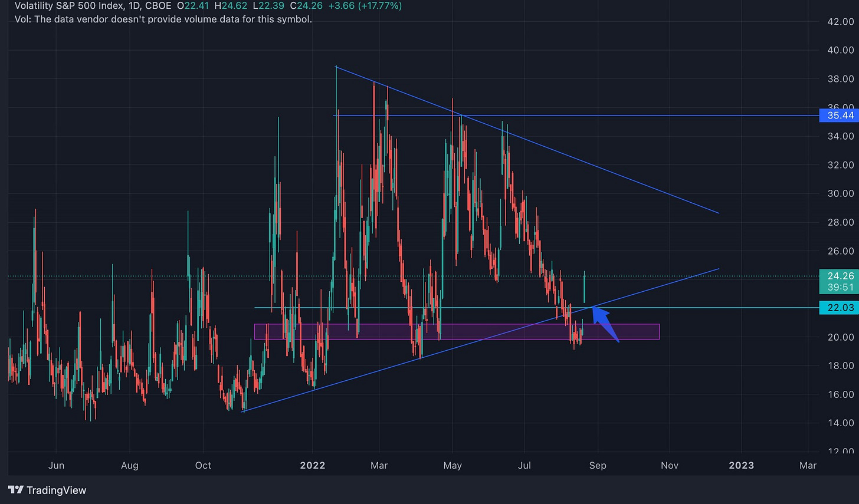Select the 22.03 price label on the axis
859x504 pixels.
point(840,308)
